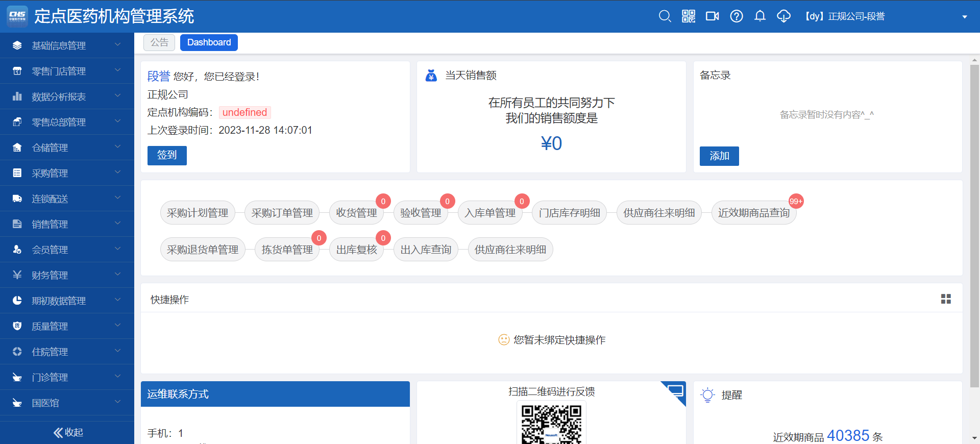This screenshot has width=980, height=444.
Task: Open 国医馆 menu item
Action: 67,403
